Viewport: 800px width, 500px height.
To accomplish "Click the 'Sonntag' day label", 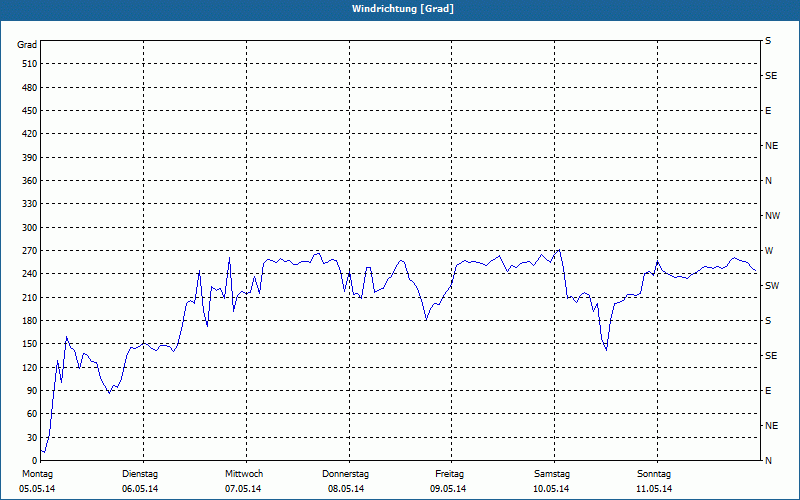I will tap(654, 474).
